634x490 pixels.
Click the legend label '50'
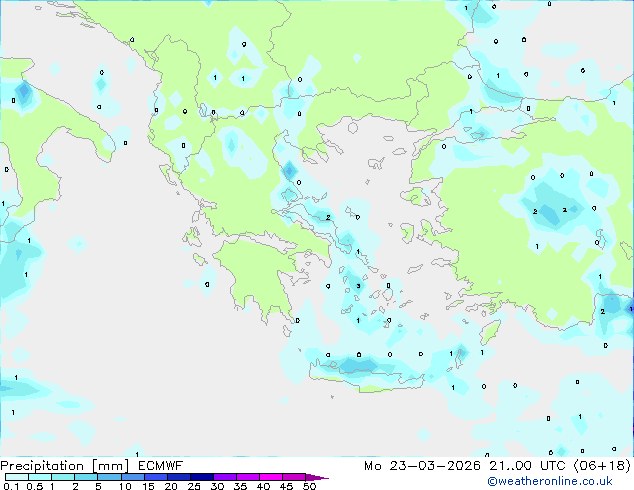(x=310, y=486)
